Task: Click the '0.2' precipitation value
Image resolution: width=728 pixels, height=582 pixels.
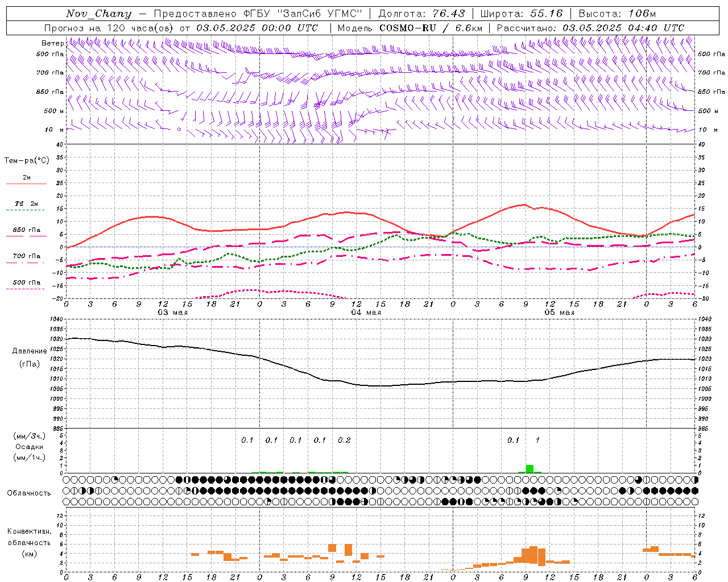Action: [344, 440]
